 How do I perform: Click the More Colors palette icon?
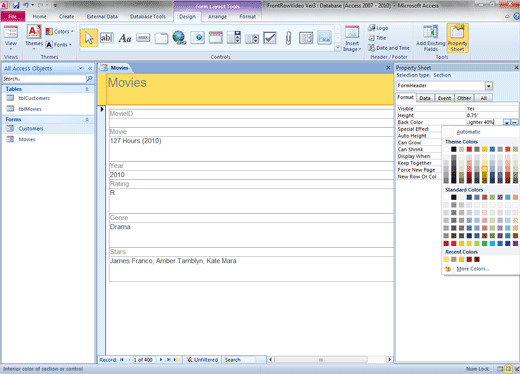pos(448,269)
